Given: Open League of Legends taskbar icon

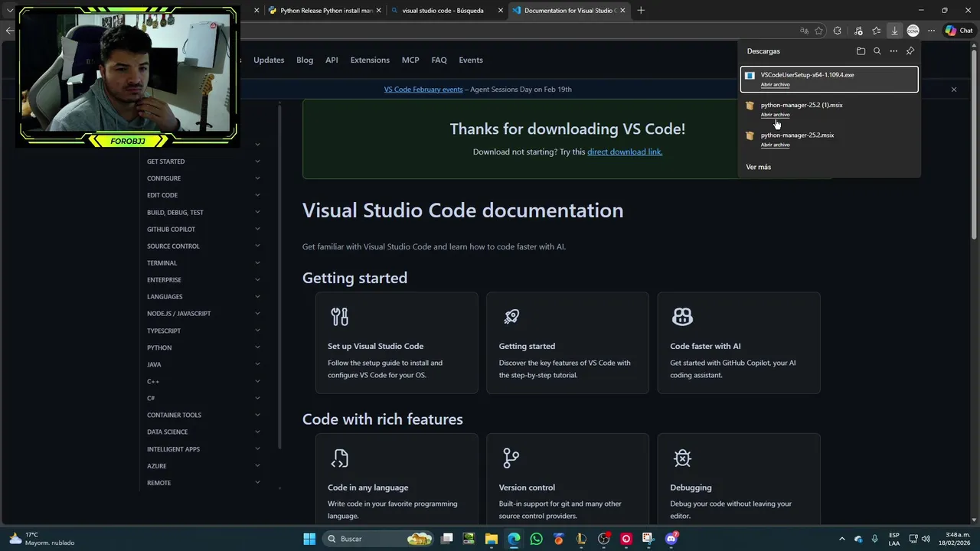Looking at the screenshot, I should click(581, 539).
